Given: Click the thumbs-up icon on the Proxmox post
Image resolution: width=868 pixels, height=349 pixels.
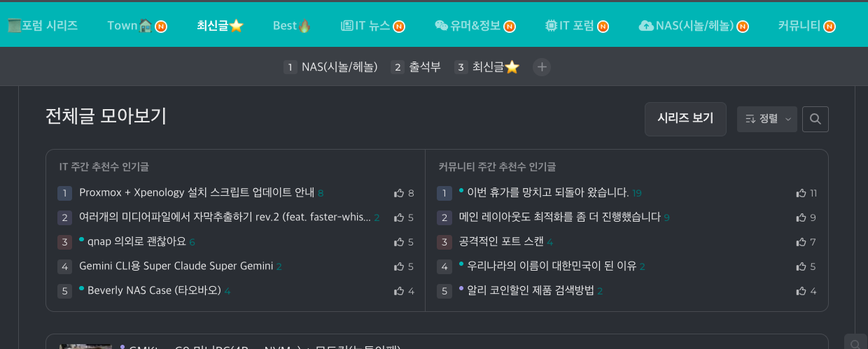Looking at the screenshot, I should [x=399, y=193].
